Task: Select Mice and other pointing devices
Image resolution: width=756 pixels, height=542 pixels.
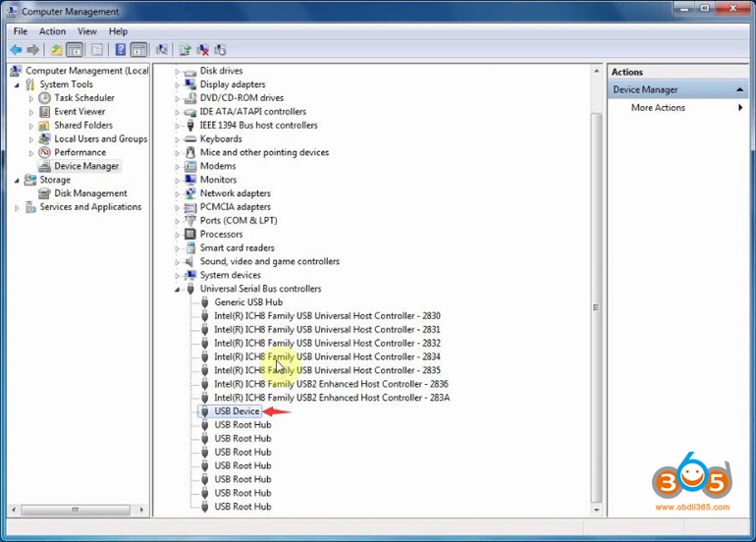Action: pos(264,152)
